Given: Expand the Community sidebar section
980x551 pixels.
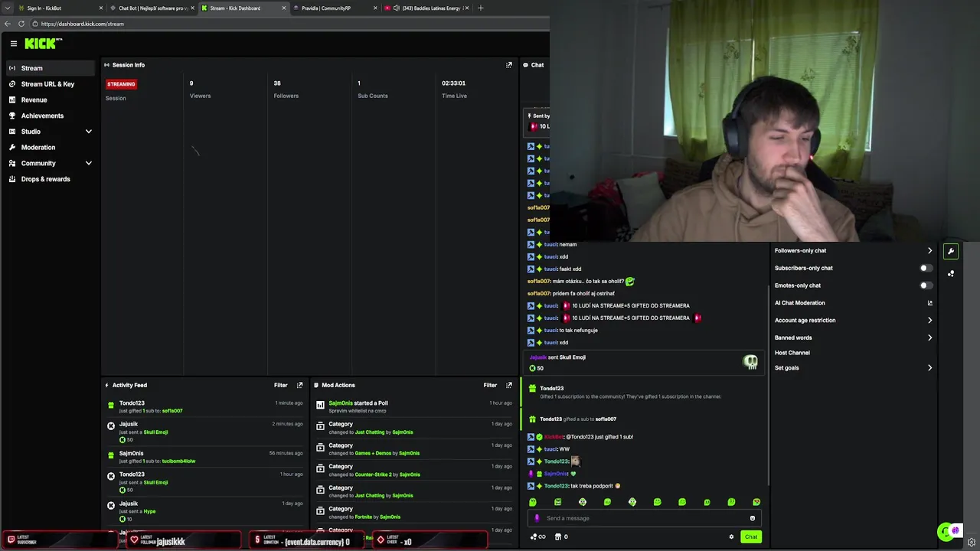Looking at the screenshot, I should point(51,163).
